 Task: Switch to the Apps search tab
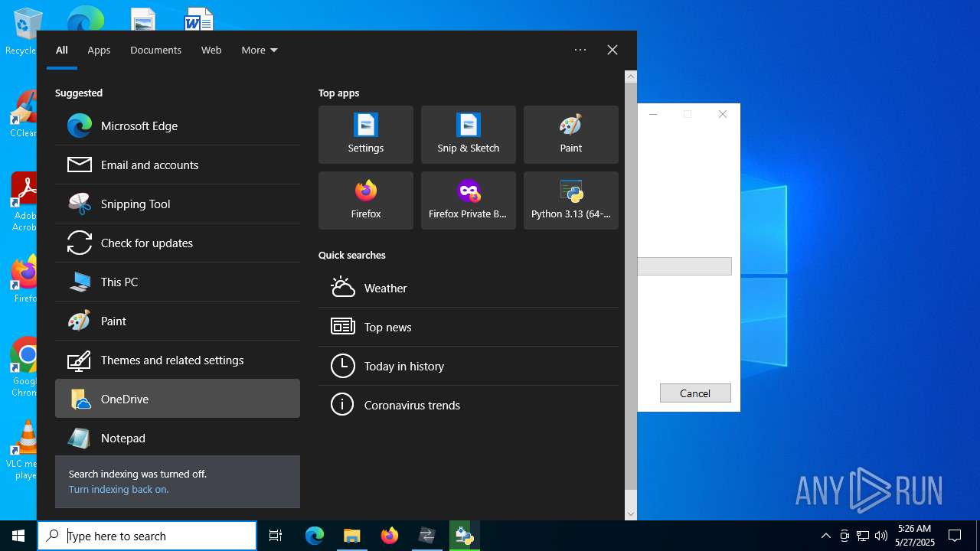pyautogui.click(x=99, y=50)
